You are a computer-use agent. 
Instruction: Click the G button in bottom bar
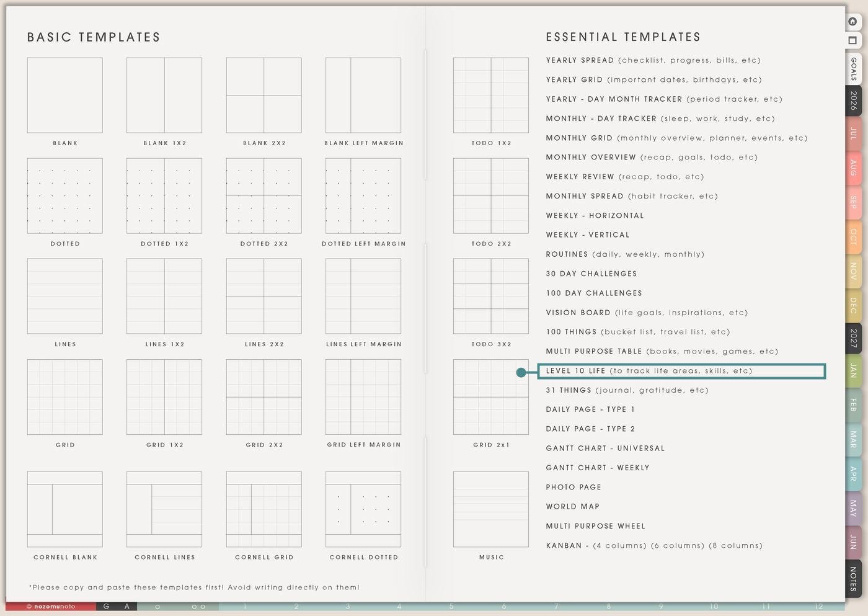[107, 607]
